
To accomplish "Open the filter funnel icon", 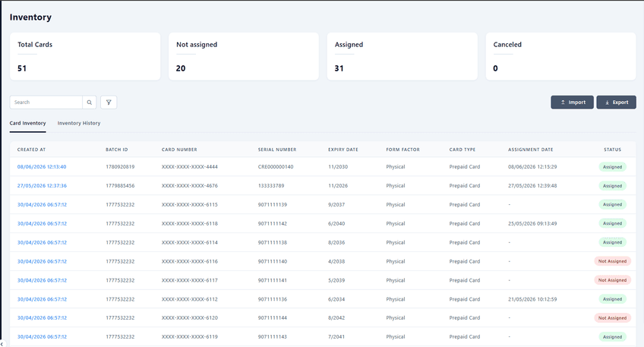I will [109, 103].
